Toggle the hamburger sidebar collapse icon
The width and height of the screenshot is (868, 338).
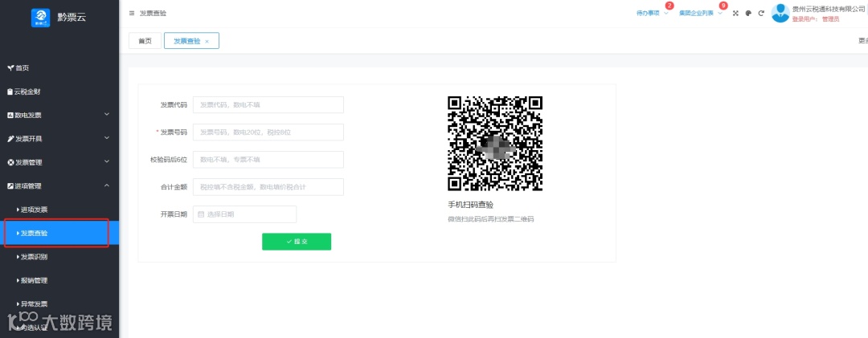[132, 13]
